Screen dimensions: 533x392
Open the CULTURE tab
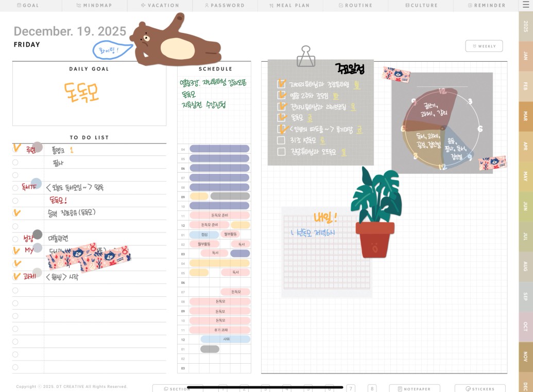[421, 6]
